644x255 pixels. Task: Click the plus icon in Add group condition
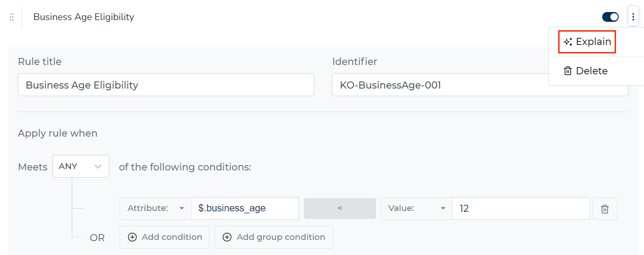click(x=227, y=237)
